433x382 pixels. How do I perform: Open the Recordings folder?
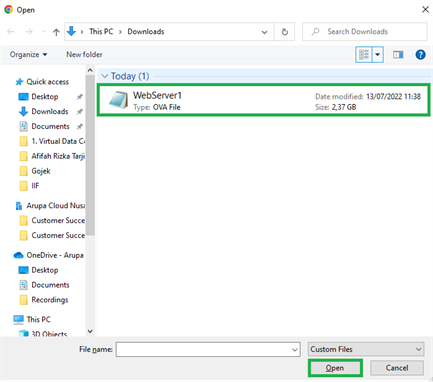(x=50, y=300)
